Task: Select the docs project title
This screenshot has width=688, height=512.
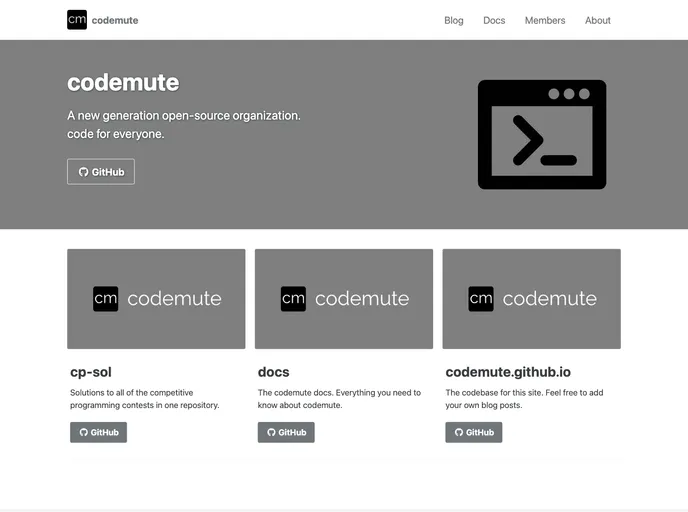Action: (273, 372)
